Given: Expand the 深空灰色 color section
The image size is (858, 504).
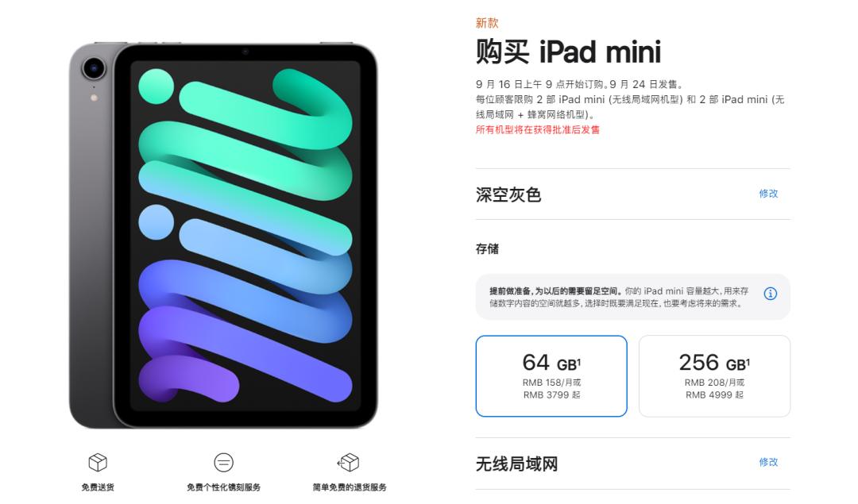Looking at the screenshot, I should (632, 194).
